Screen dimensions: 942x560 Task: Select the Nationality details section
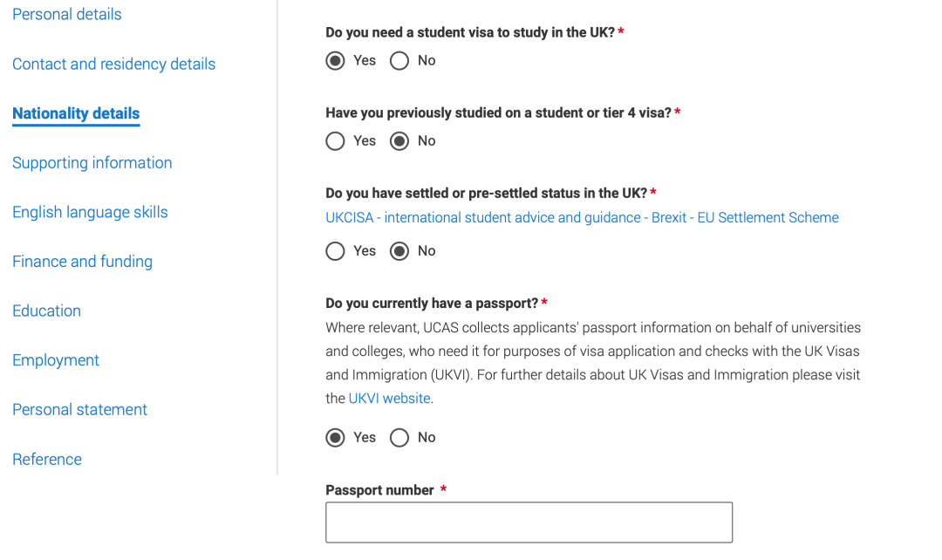[76, 113]
